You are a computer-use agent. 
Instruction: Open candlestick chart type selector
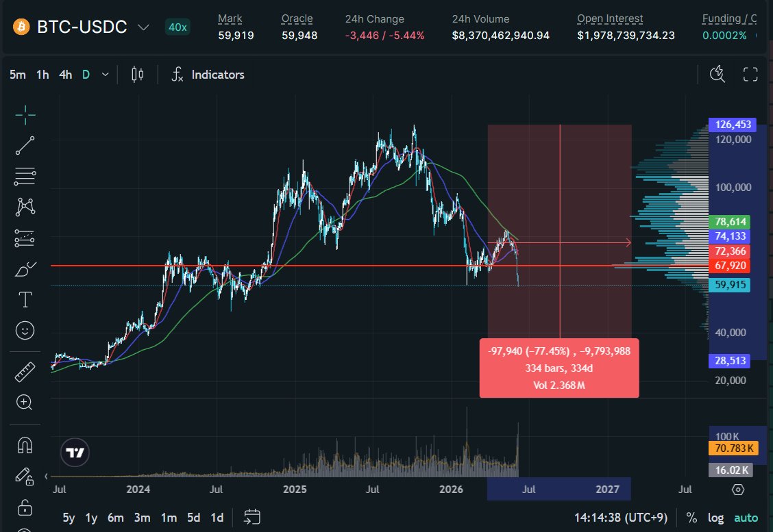click(x=138, y=75)
